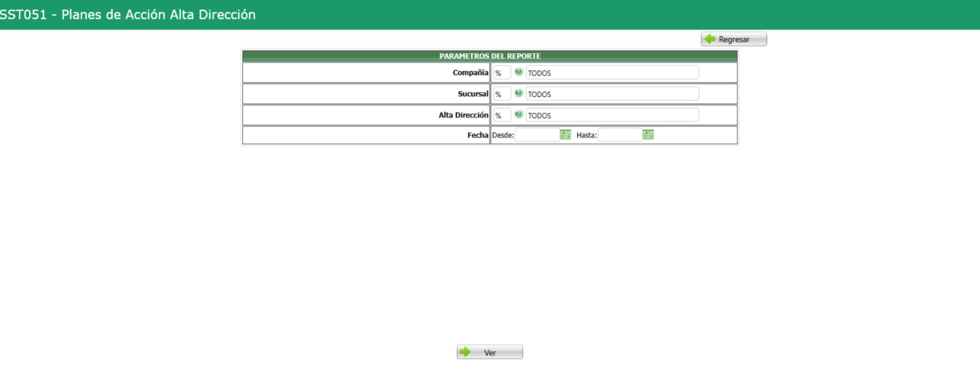Click into the Desde date field
The image size is (980, 365).
[x=538, y=135]
